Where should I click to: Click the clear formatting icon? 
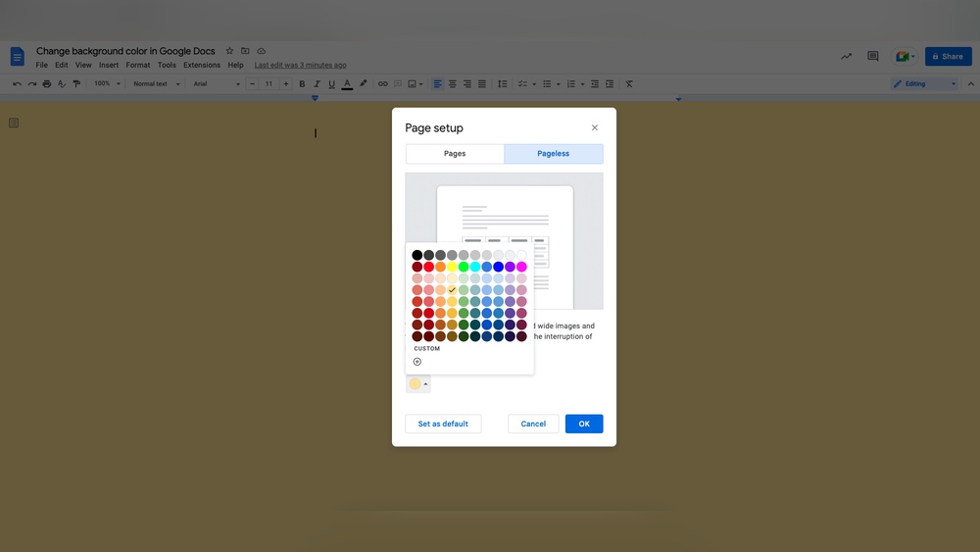coord(629,83)
